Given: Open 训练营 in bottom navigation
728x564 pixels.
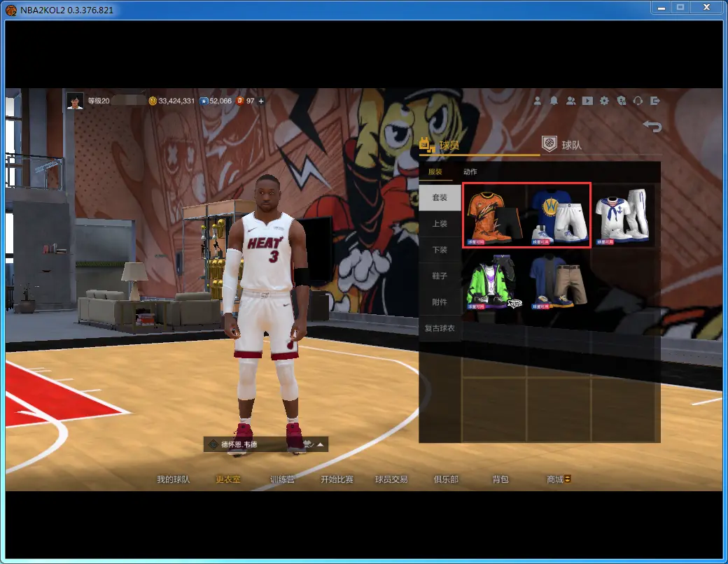Looking at the screenshot, I should click(282, 479).
